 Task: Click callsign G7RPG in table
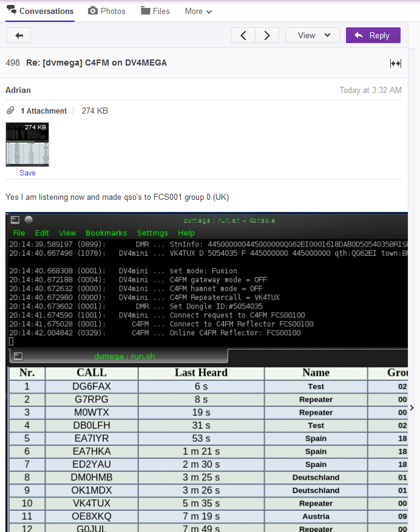coord(92,400)
